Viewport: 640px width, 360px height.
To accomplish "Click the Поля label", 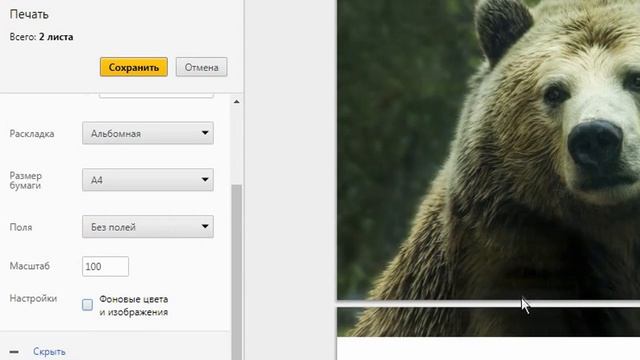I will [x=21, y=227].
